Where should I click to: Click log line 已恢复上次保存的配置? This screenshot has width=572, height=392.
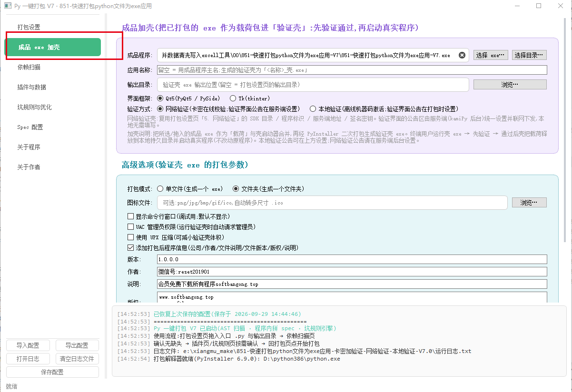[x=209, y=314]
